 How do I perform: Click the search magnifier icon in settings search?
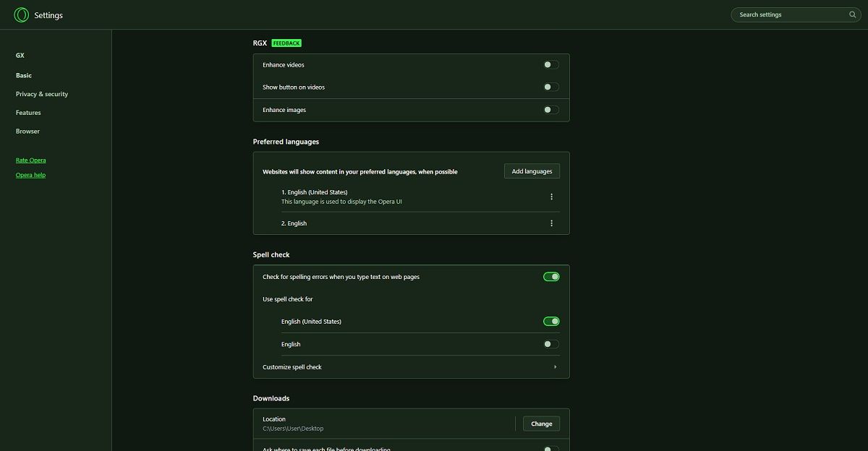pyautogui.click(x=852, y=14)
